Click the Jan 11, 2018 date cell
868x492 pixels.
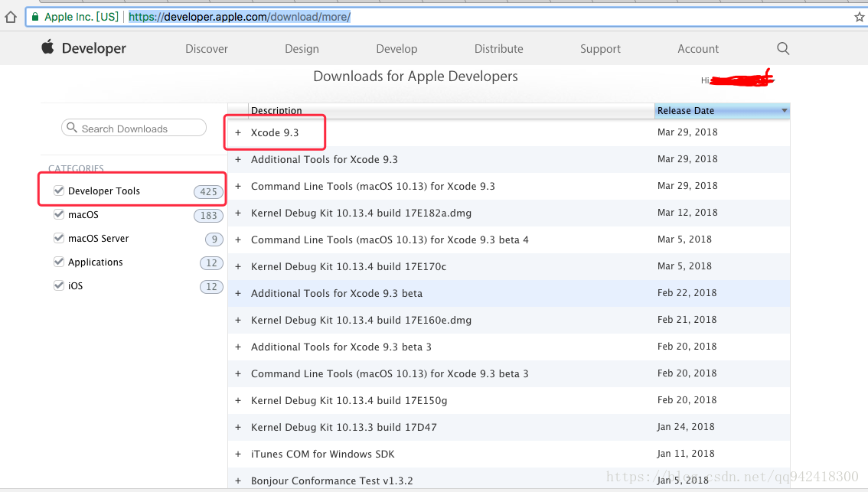pos(686,454)
